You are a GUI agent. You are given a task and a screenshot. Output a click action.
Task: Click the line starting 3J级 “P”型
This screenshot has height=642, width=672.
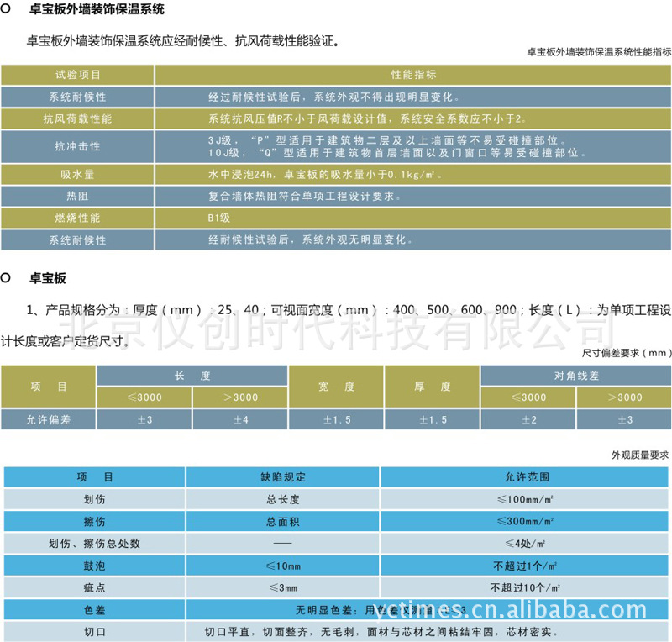[386, 140]
